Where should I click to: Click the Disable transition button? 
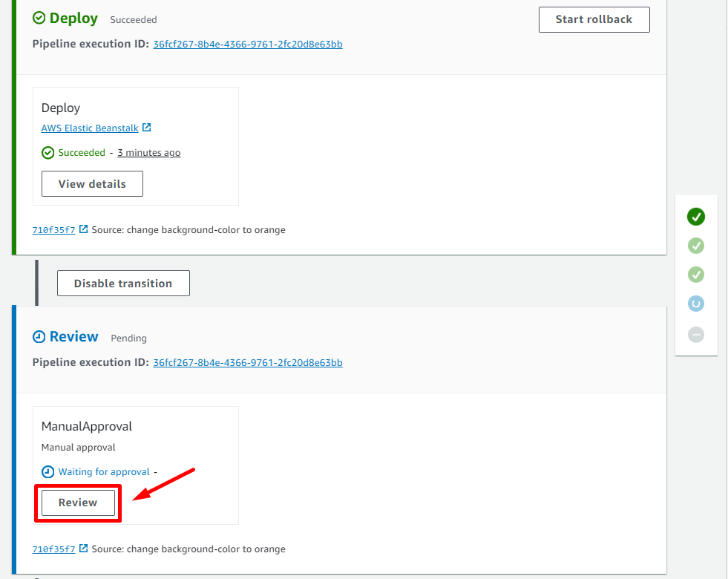(x=123, y=284)
